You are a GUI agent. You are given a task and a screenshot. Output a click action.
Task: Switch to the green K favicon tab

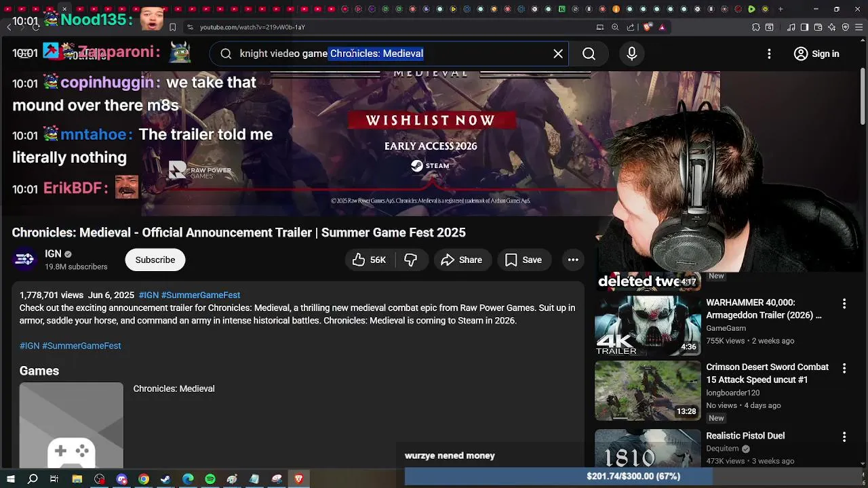[561, 9]
